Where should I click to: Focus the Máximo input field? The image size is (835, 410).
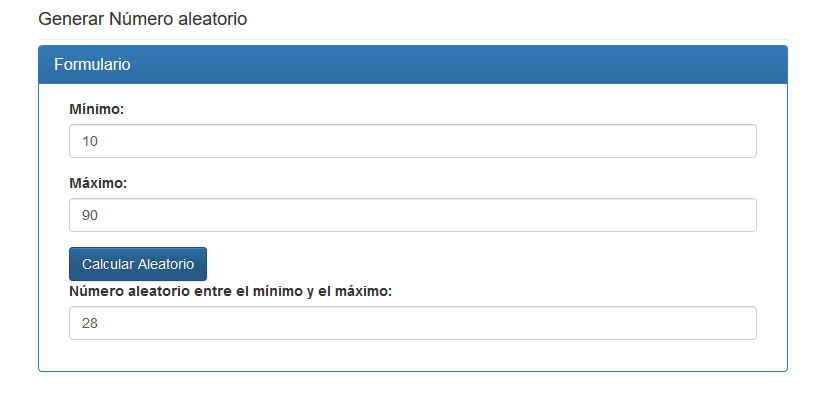coord(413,215)
